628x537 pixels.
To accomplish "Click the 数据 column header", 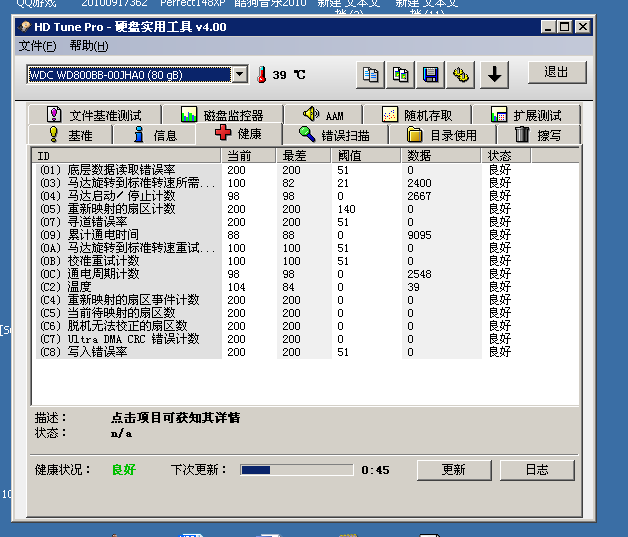I will coord(441,155).
